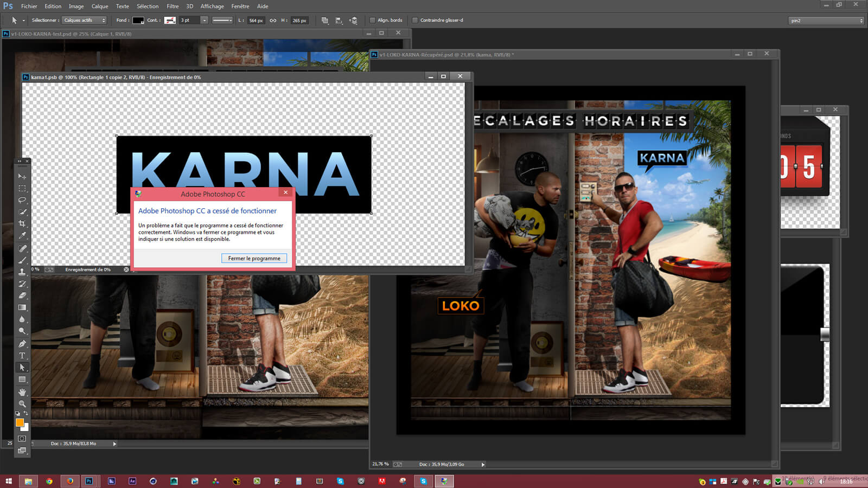Swap foreground and background colors
Screen dimensions: 868x488
coord(25,413)
